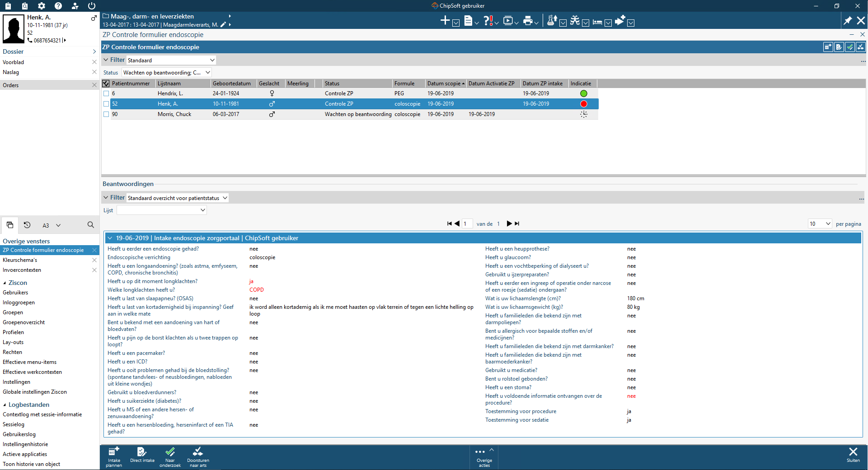
Task: Go to next page arrow
Action: click(509, 223)
